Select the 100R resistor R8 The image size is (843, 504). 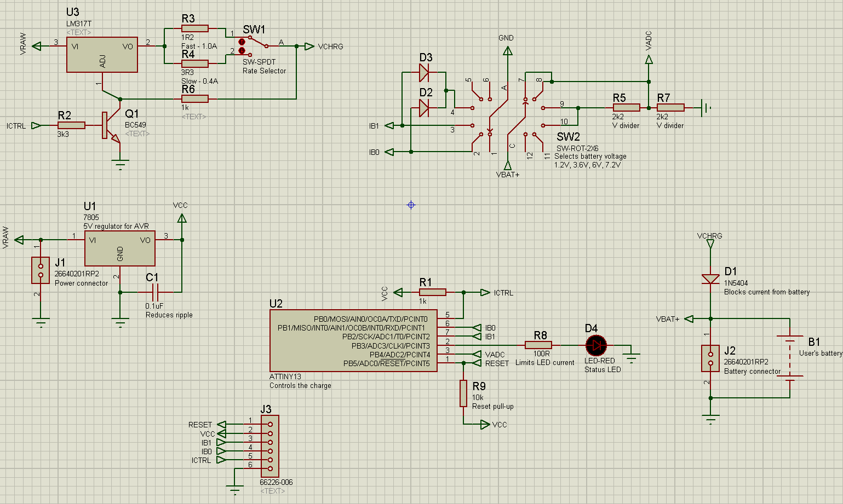pyautogui.click(x=538, y=345)
